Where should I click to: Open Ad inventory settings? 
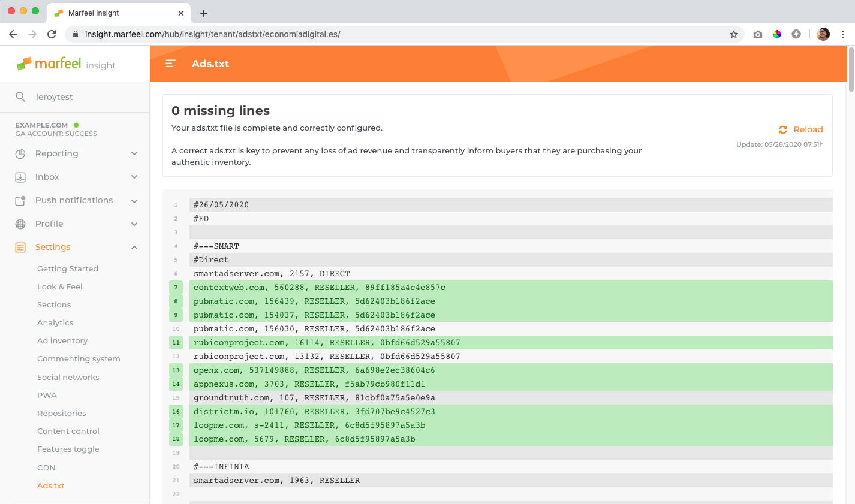coord(62,341)
